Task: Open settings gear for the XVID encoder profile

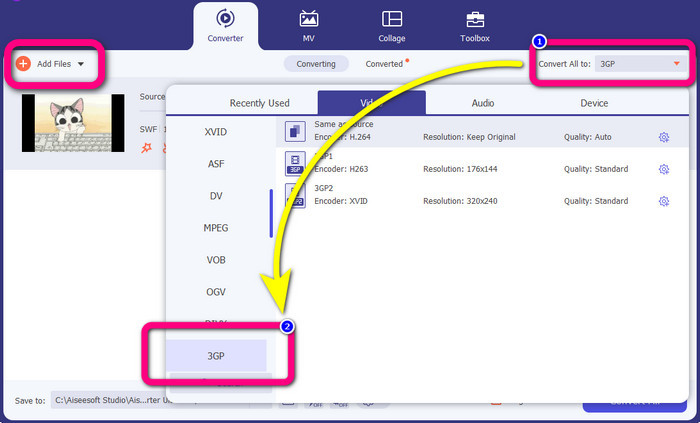Action: tap(663, 201)
